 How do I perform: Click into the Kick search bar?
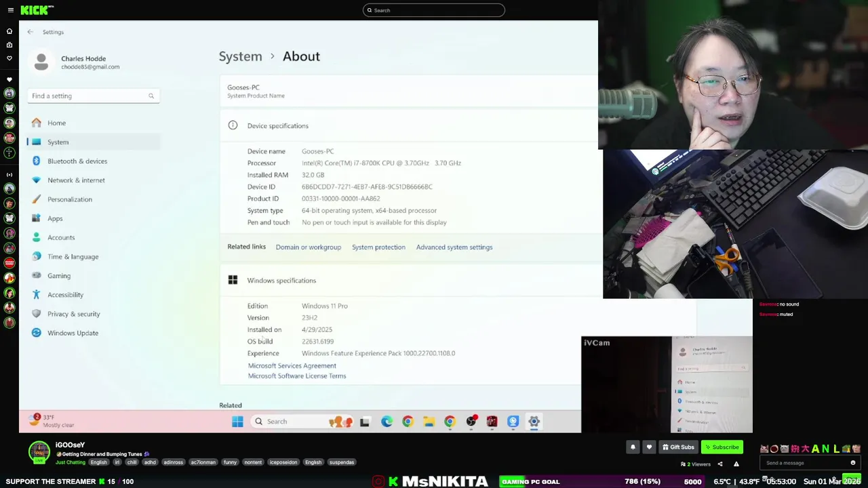[x=434, y=10]
